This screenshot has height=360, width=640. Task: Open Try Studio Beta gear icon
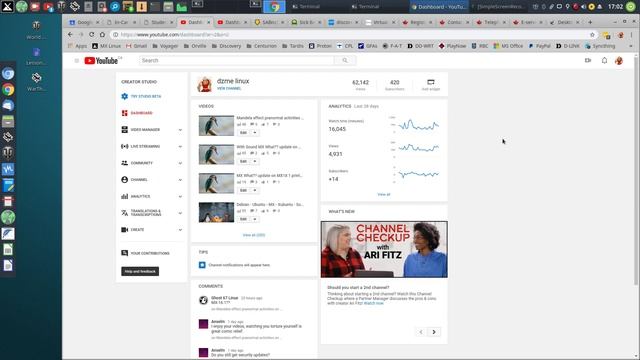click(x=124, y=96)
